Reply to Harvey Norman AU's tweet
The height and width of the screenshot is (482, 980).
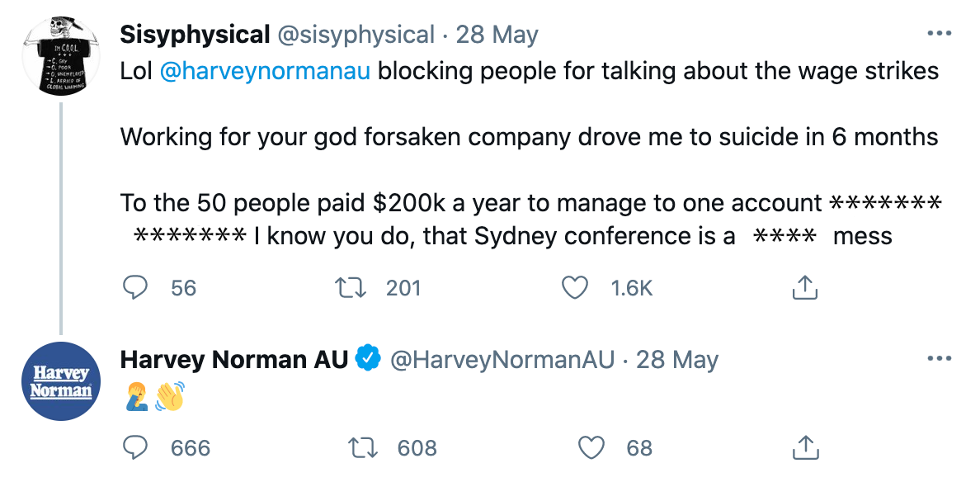click(135, 448)
